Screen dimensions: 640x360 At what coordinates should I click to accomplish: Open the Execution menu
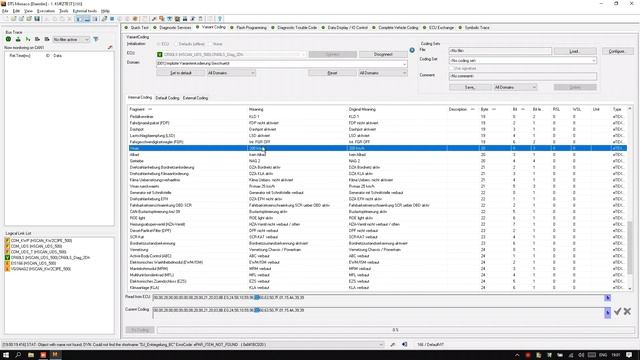click(x=46, y=11)
